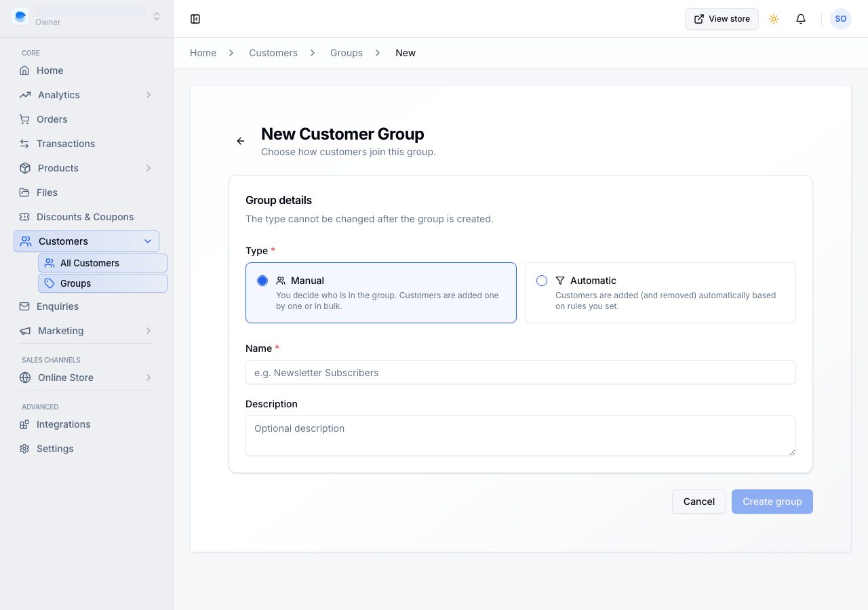This screenshot has width=868, height=610.
Task: Expand the Online Store submenu chevron
Action: pos(148,378)
